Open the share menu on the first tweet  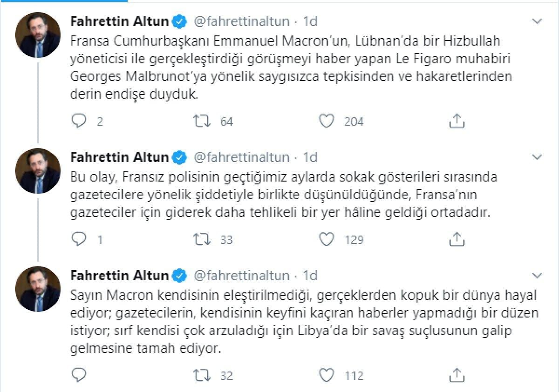(x=457, y=121)
